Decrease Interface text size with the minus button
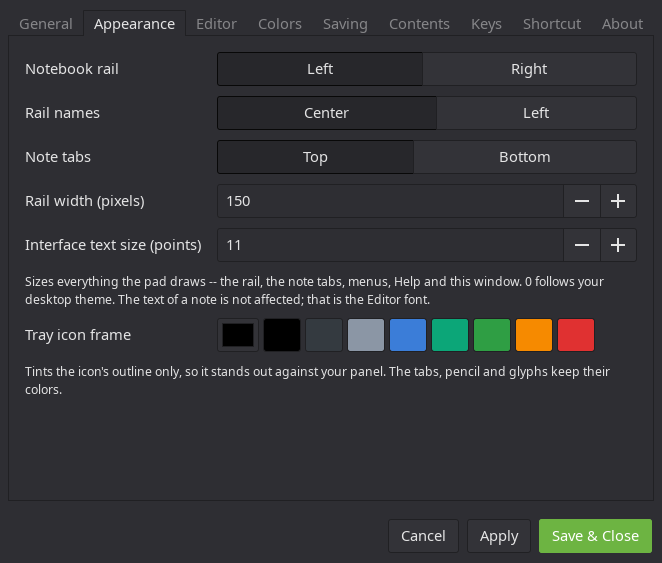This screenshot has height=563, width=662. point(582,245)
